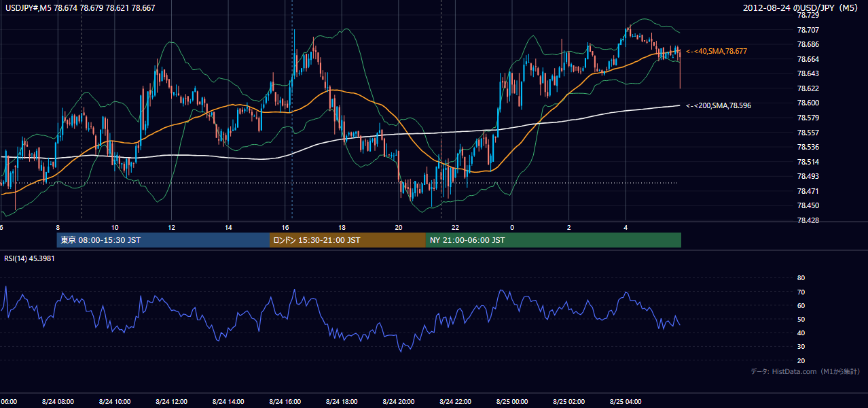Click the 8/24 12:00 time label
The width and height of the screenshot is (868, 408).
171,401
